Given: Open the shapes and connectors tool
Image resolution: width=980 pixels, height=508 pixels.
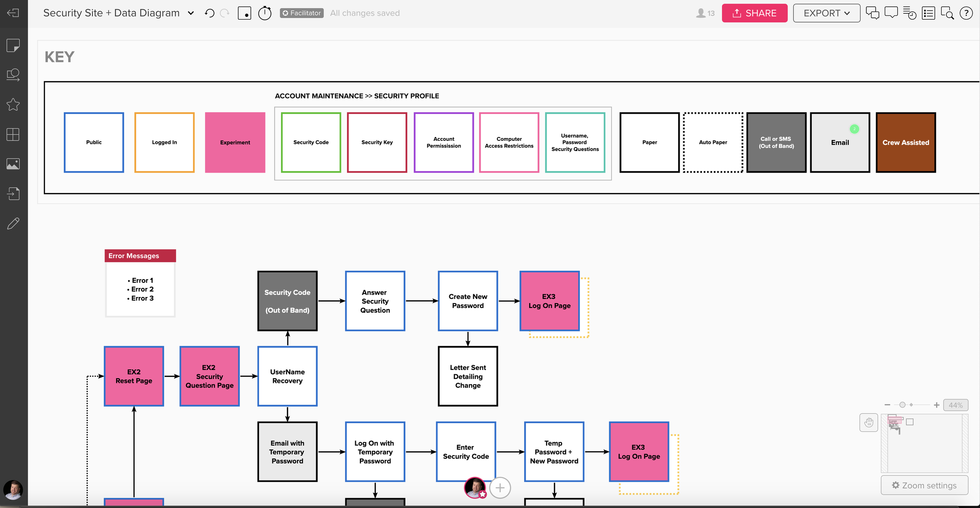Looking at the screenshot, I should pyautogui.click(x=13, y=75).
